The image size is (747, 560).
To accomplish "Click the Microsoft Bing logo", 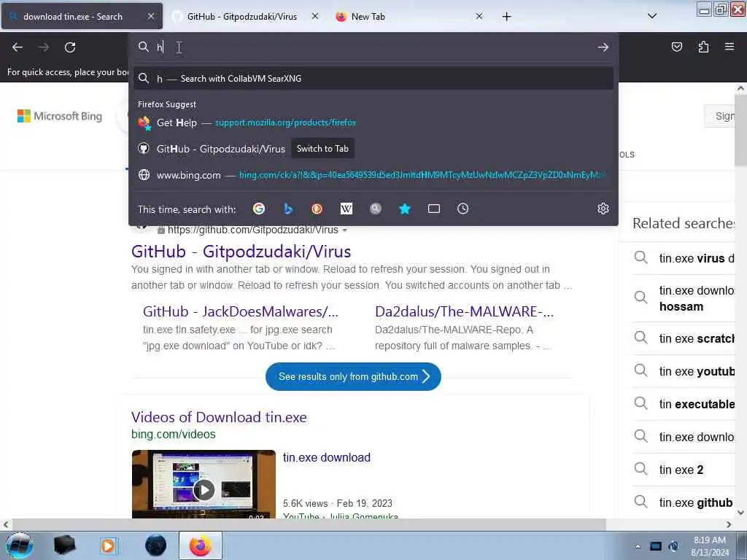I will point(60,116).
